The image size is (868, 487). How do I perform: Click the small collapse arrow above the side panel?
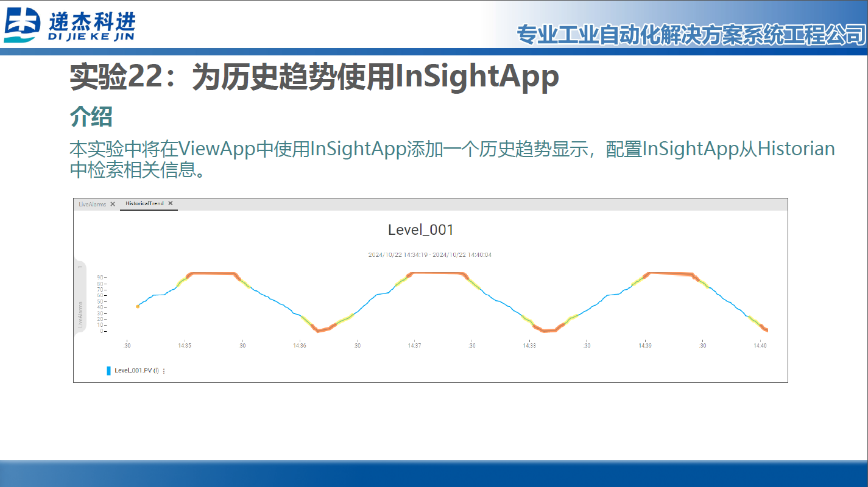(81, 267)
